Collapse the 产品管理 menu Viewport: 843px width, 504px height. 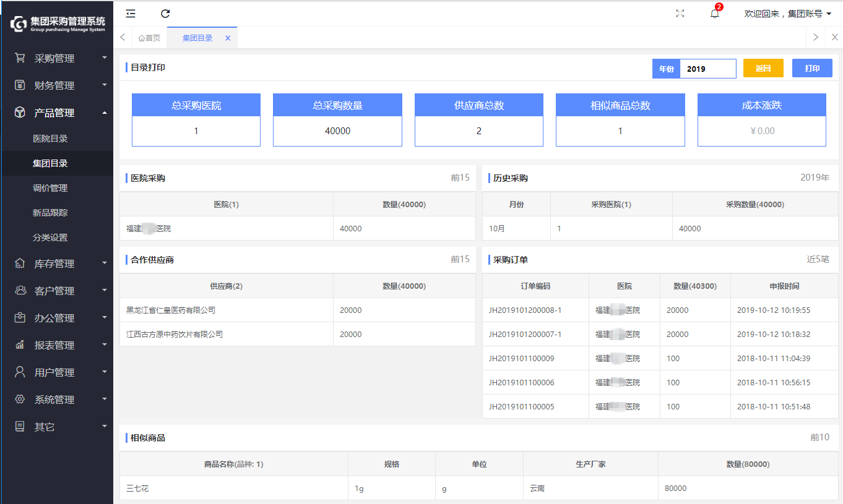click(x=105, y=113)
